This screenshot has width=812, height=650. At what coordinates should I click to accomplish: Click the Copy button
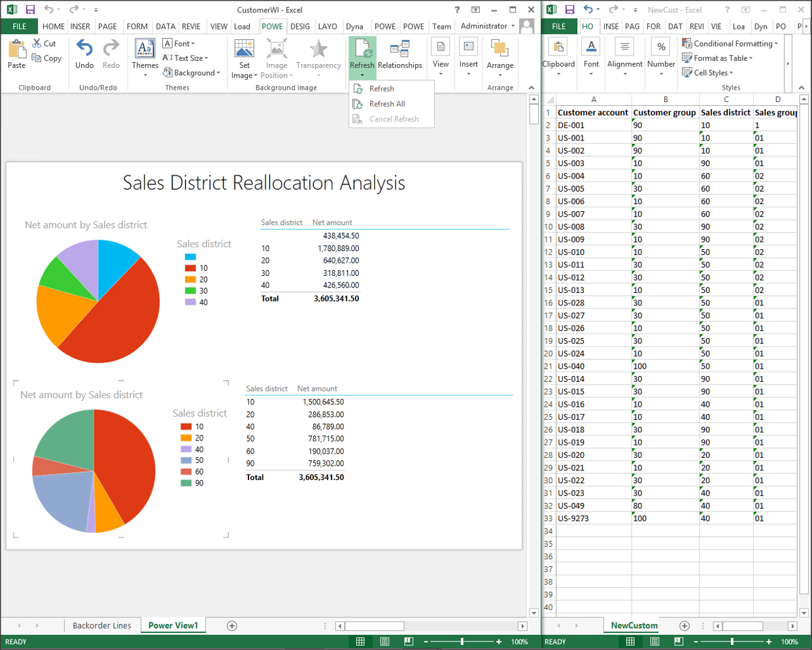coord(47,58)
